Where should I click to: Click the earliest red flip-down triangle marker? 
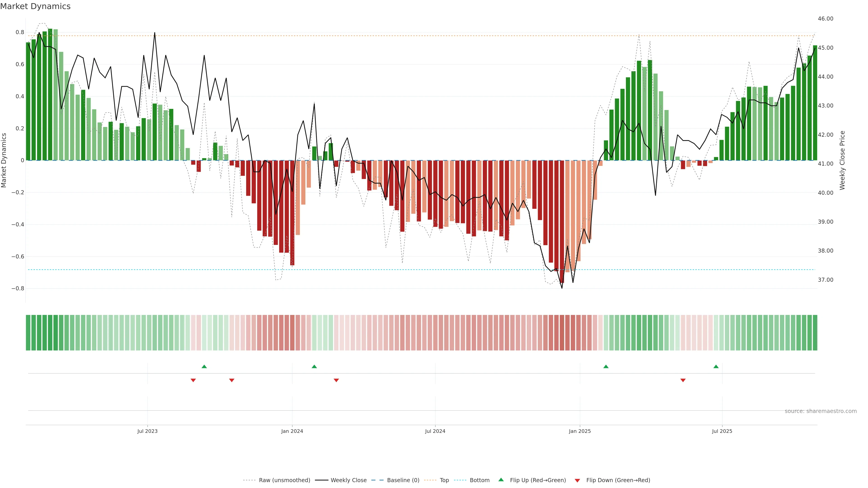click(x=193, y=380)
